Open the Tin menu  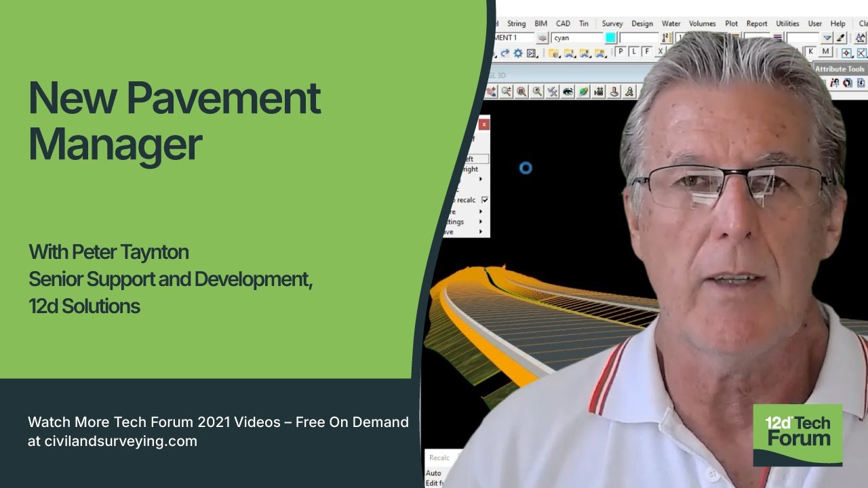point(584,23)
